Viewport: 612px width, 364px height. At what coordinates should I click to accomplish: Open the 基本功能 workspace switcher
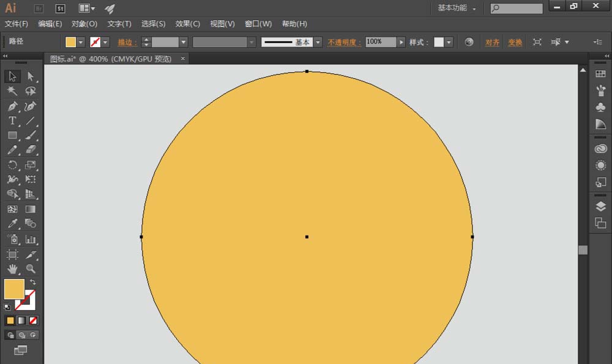(x=457, y=8)
